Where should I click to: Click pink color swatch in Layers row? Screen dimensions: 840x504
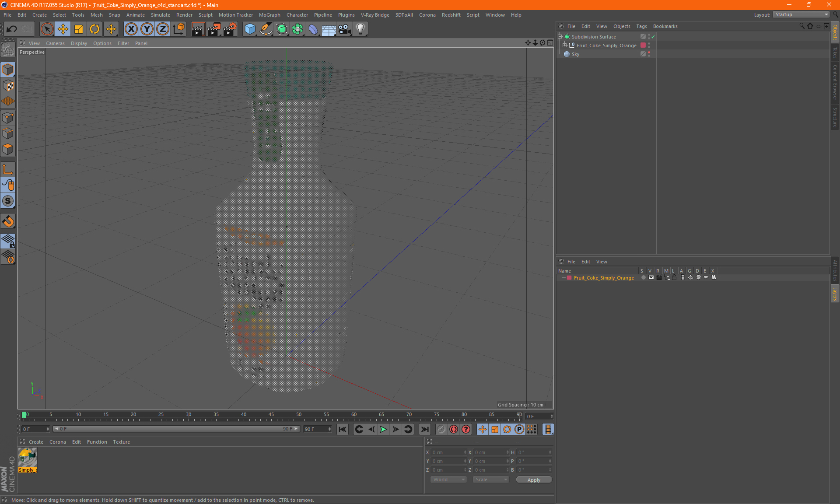(x=569, y=278)
